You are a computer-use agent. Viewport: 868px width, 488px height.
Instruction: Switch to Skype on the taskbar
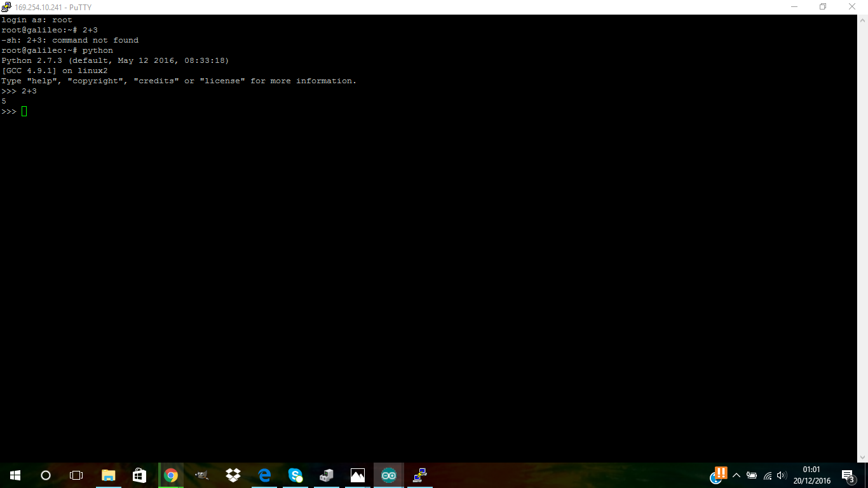[295, 475]
